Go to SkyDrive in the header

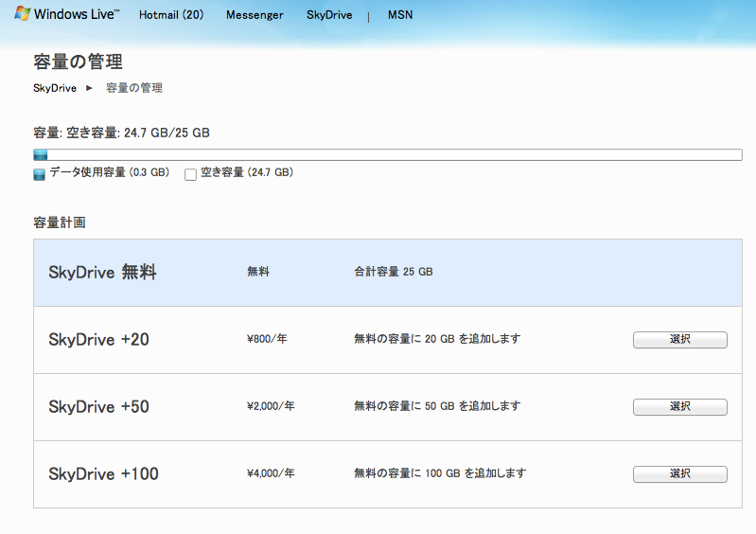point(329,15)
